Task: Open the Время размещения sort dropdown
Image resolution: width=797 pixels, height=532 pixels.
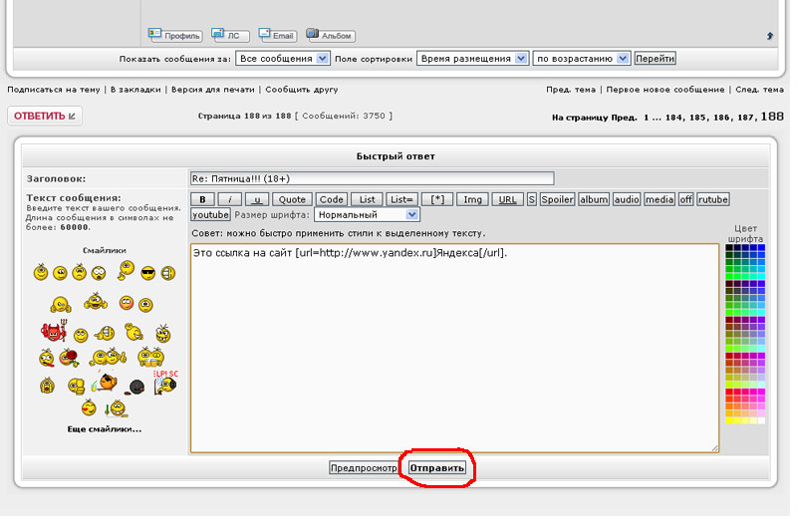Action: 472,59
